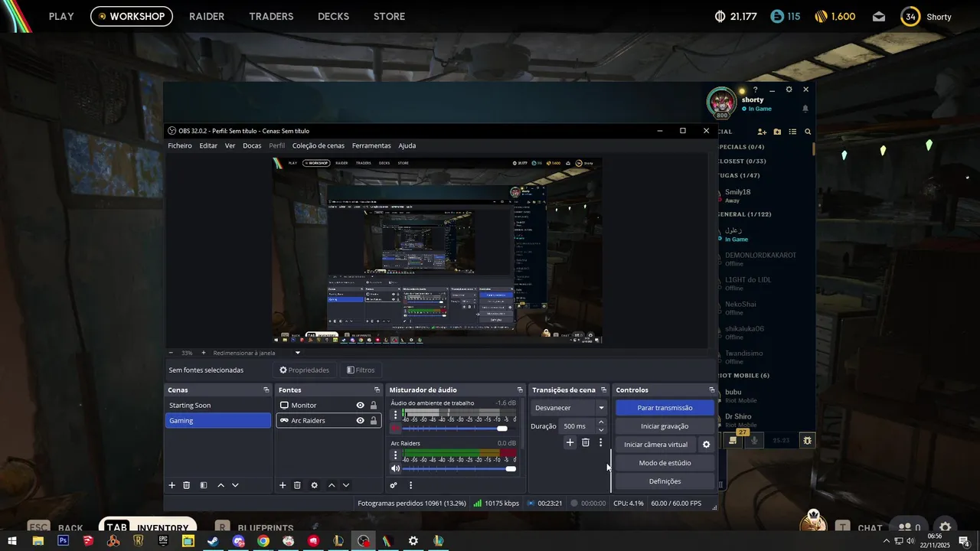Open Steam from the taskbar
The image size is (980, 551).
tap(213, 541)
